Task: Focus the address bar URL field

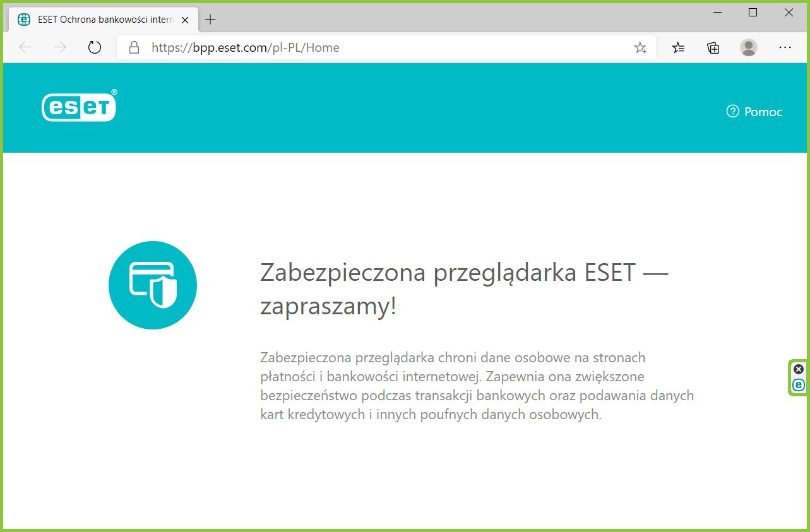Action: tap(385, 47)
